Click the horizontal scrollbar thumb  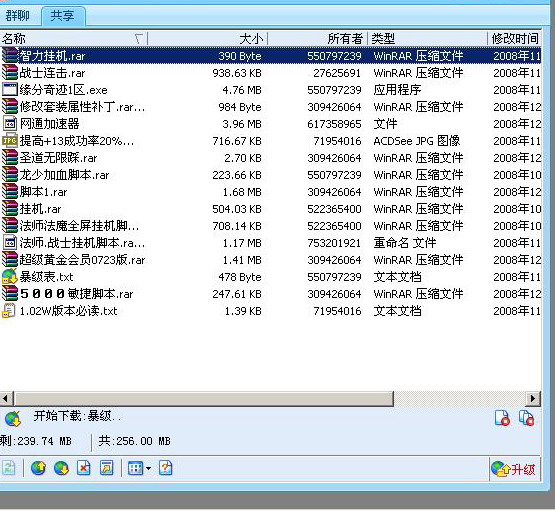[204, 399]
